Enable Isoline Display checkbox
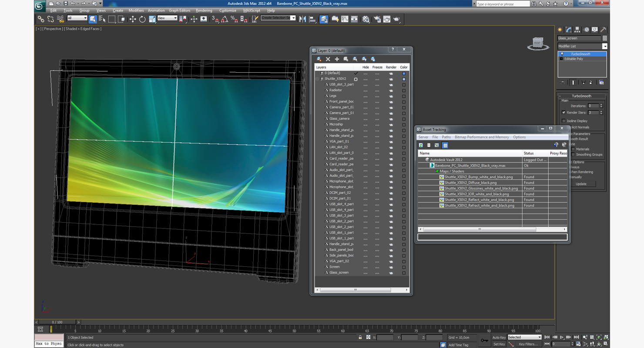This screenshot has height=348, width=644. point(563,121)
